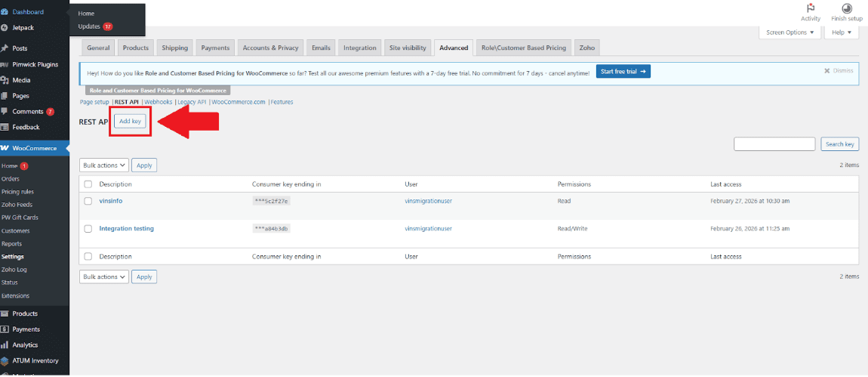Open the Finish setup progress icon
Viewport: 868px width, 377px height.
tap(846, 8)
